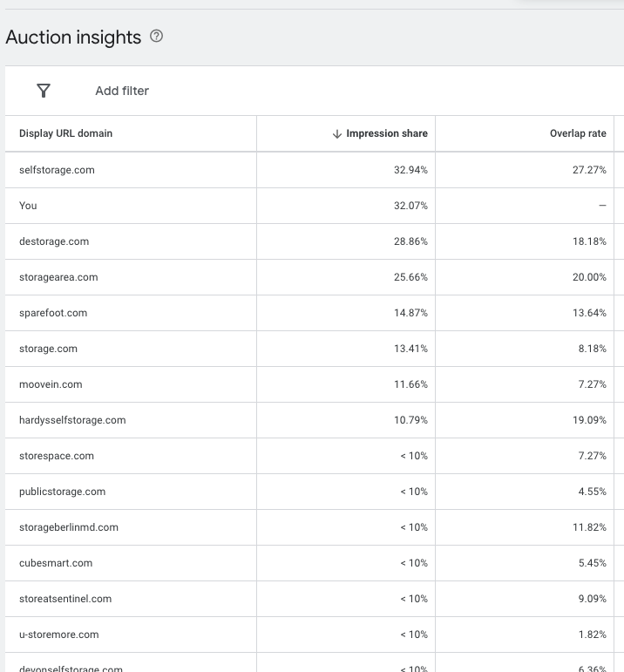Click the Add filter button

point(122,91)
